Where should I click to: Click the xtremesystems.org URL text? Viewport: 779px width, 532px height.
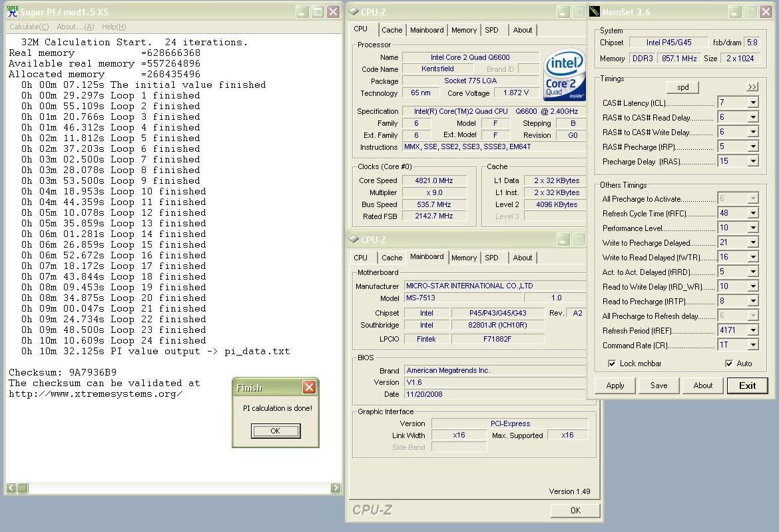(95, 394)
